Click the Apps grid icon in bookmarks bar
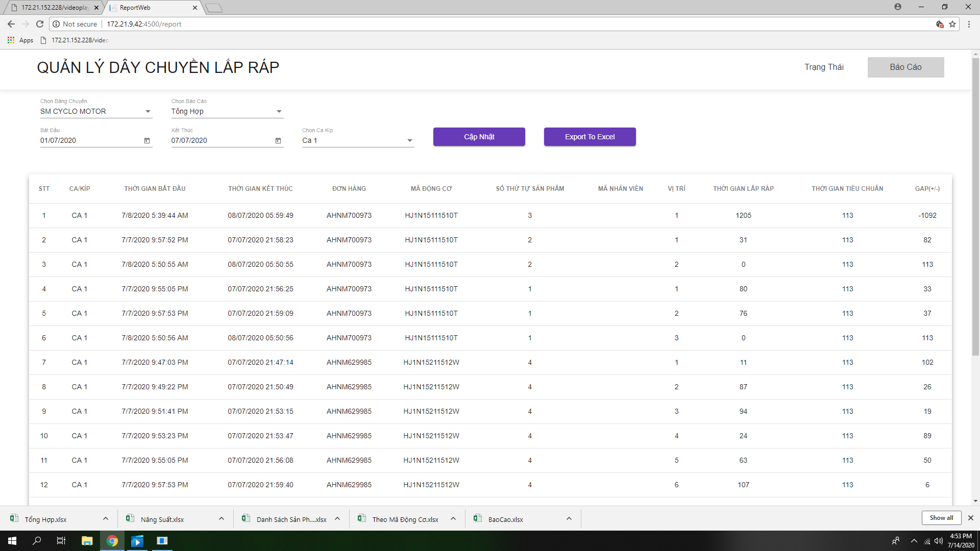This screenshot has height=551, width=980. 11,40
